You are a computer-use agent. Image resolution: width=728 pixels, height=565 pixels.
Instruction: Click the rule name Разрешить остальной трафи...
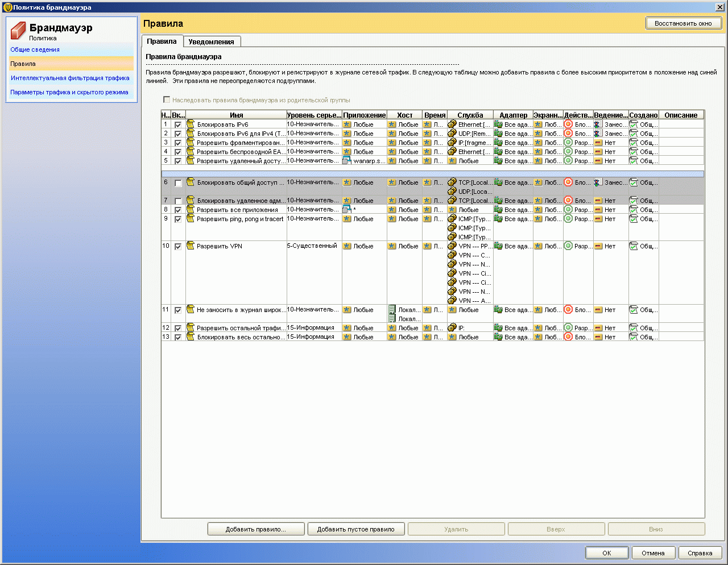coord(242,328)
